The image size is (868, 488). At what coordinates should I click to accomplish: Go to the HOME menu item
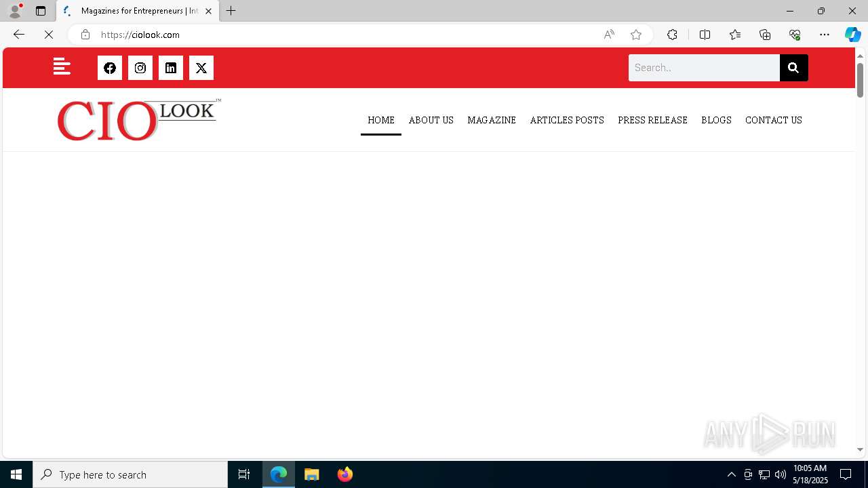pyautogui.click(x=381, y=120)
